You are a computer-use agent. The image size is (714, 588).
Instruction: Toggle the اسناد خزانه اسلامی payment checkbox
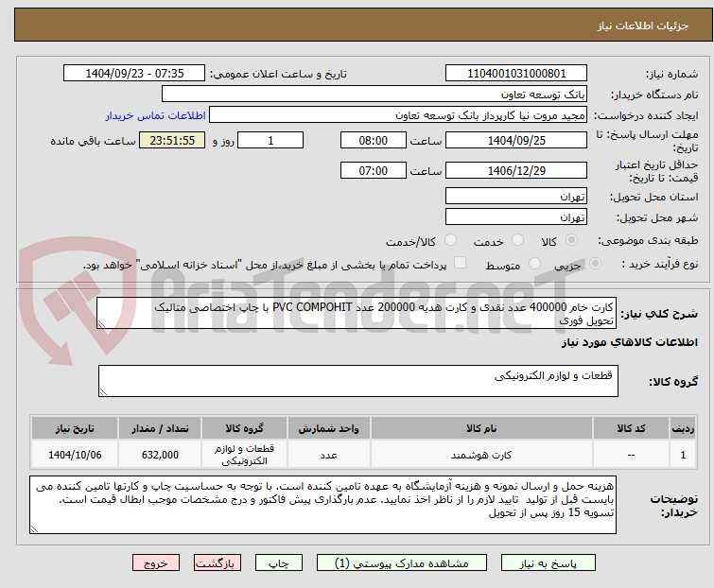(461, 263)
